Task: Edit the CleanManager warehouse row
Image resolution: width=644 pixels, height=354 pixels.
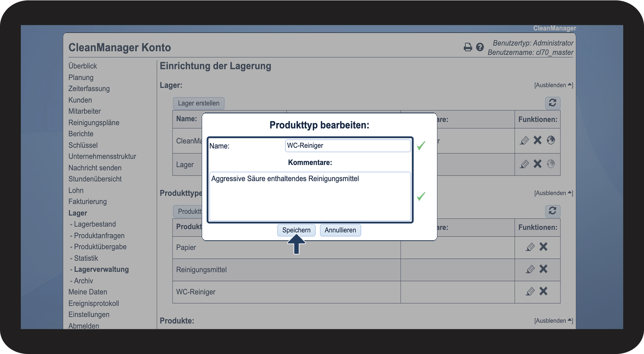Action: click(x=524, y=140)
